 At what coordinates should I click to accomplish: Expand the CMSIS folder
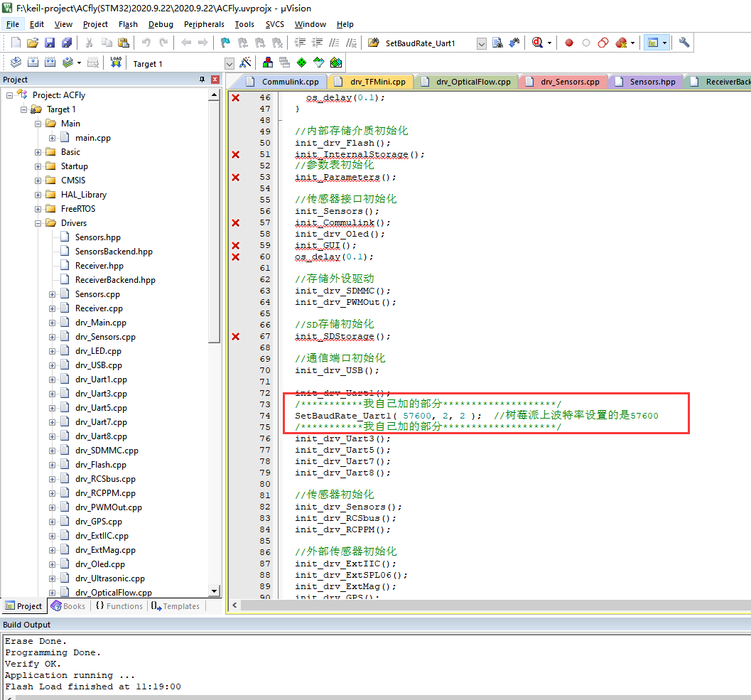point(38,181)
